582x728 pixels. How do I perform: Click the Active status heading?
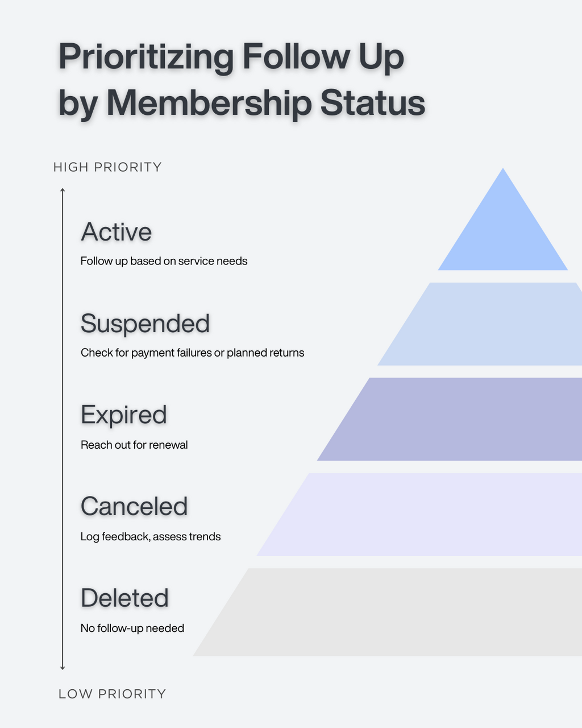pos(117,232)
